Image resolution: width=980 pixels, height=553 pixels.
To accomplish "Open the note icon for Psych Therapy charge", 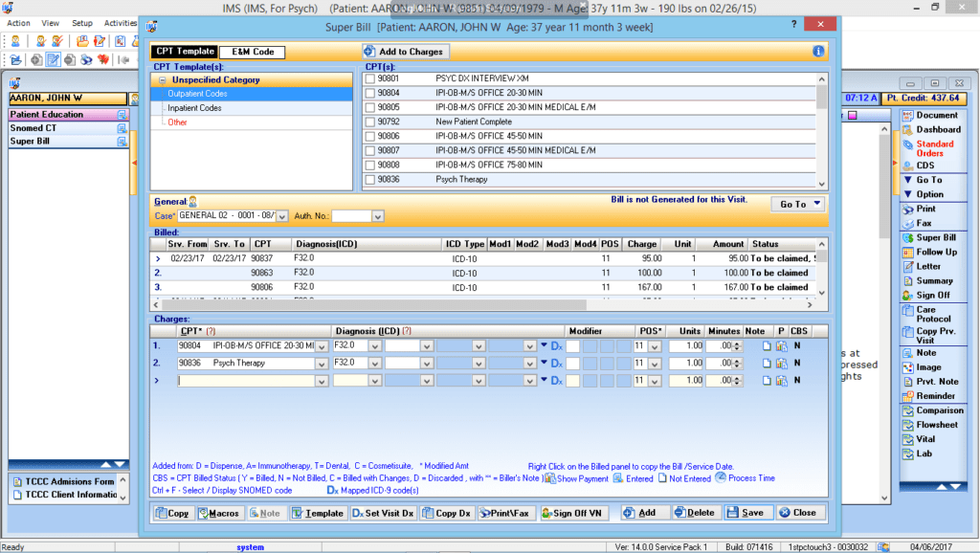I will tap(766, 364).
